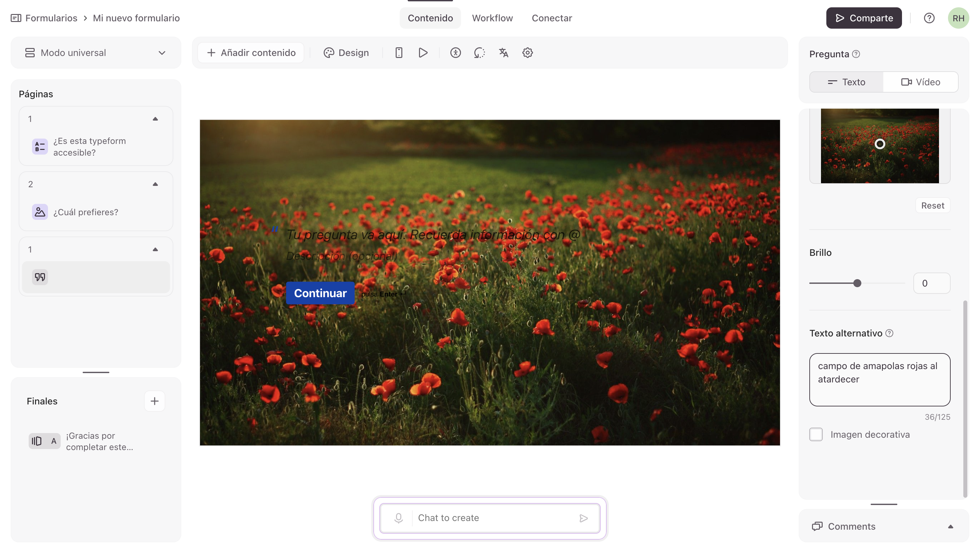Viewport: 980px width, 553px height.
Task: Open the Conectar tab
Action: [x=552, y=18]
